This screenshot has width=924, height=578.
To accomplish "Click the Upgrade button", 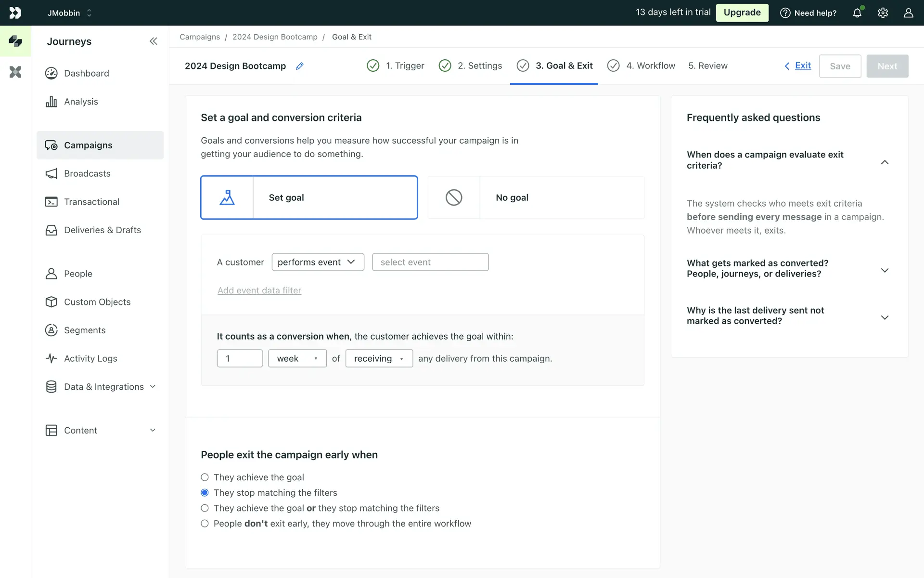I will coord(742,13).
